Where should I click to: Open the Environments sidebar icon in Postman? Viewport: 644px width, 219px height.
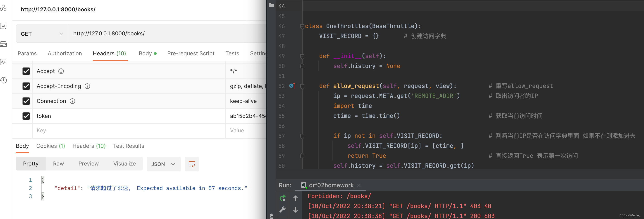click(x=3, y=26)
